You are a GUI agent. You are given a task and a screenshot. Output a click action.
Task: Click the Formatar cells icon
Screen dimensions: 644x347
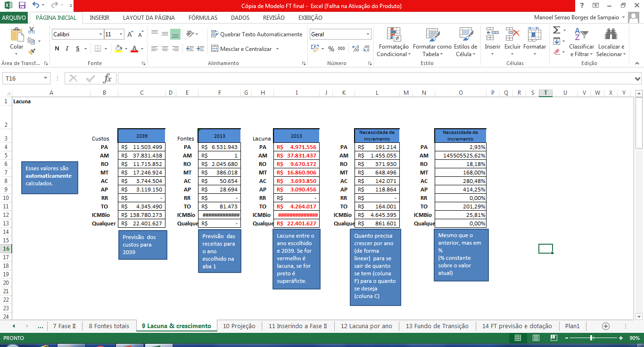pyautogui.click(x=535, y=34)
